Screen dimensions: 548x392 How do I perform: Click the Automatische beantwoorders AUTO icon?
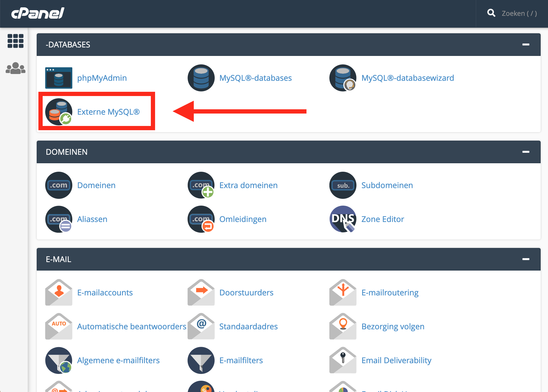pos(59,326)
